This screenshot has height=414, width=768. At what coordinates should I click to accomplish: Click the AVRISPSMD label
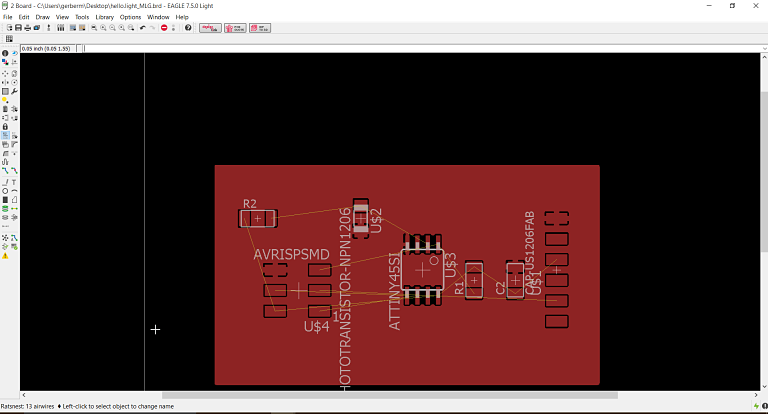pos(291,254)
